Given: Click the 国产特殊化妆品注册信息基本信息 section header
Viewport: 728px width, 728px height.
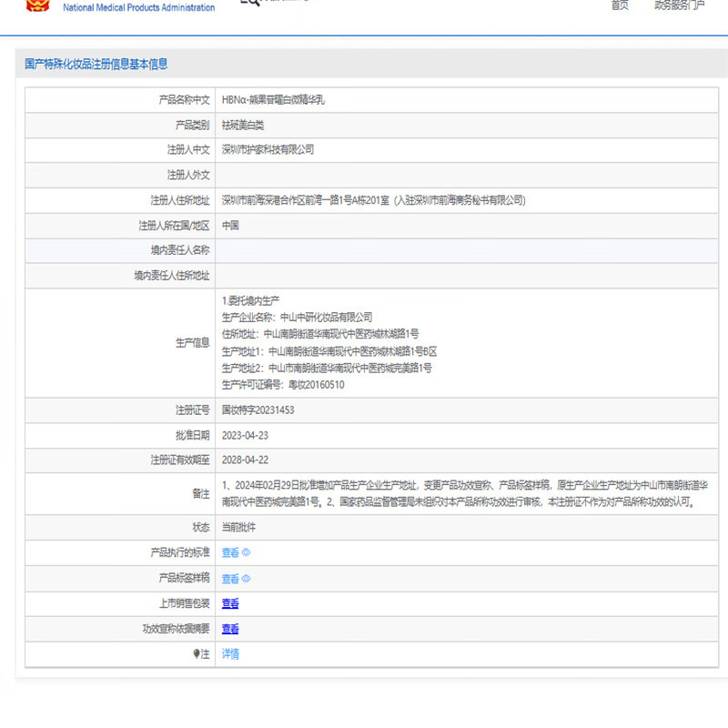Looking at the screenshot, I should tap(96, 65).
